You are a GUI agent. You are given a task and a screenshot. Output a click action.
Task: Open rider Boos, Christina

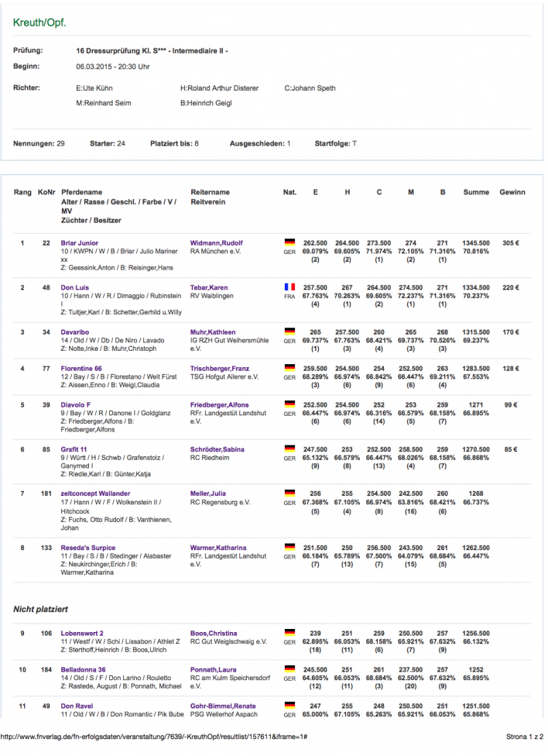(x=214, y=634)
